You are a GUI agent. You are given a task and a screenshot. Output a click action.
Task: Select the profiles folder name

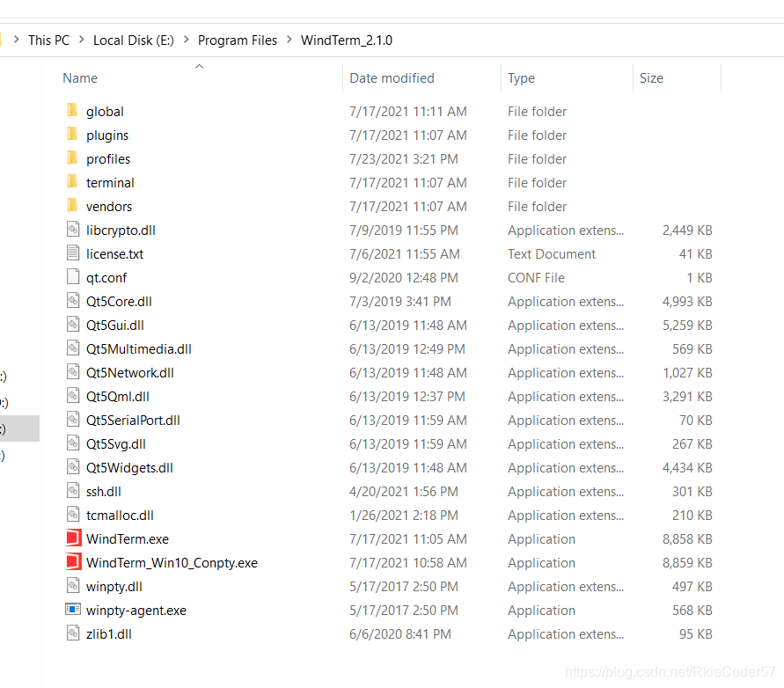pos(108,159)
